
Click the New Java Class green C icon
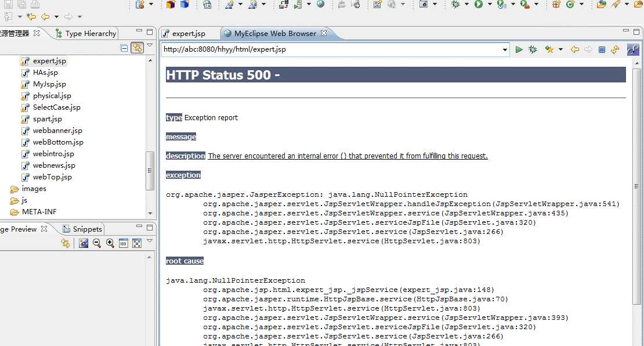coord(570,5)
